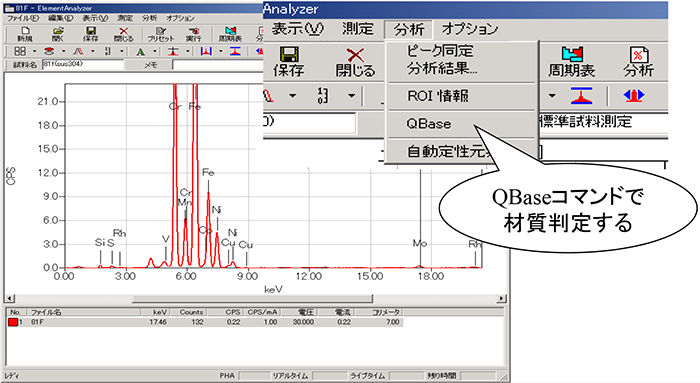Expand dropdown arrow beside red peak marker icon
Screen dimensions: 700x383
point(188,51)
